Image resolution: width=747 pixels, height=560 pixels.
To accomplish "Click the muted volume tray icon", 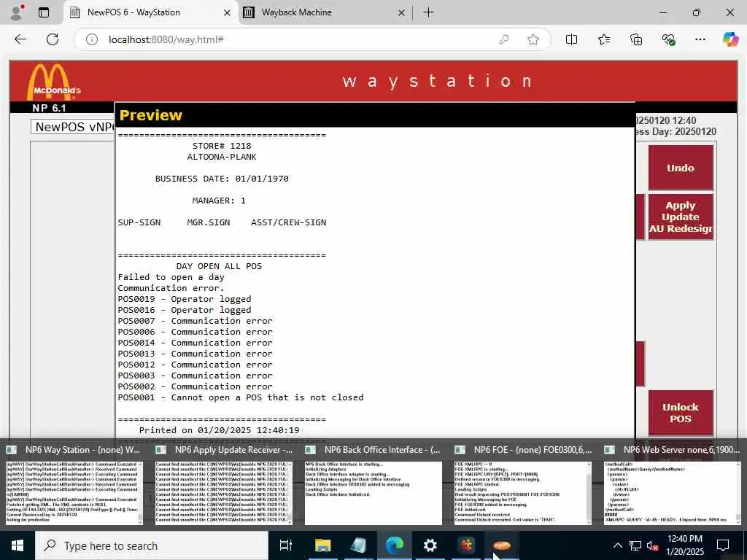I will pos(653,545).
